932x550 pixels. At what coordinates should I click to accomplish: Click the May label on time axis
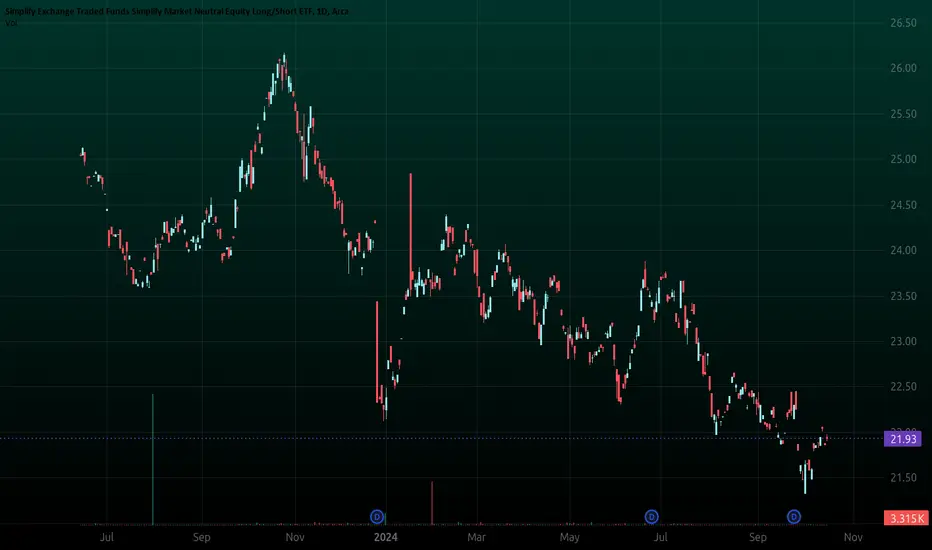point(569,537)
